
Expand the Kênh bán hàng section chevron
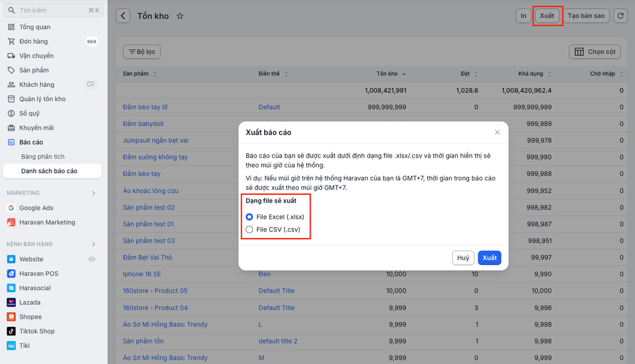click(x=94, y=244)
